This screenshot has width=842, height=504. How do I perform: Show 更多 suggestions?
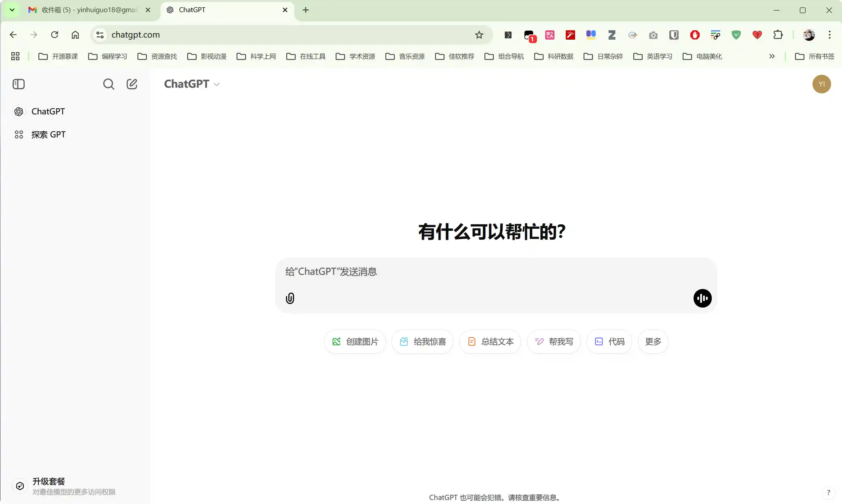(x=653, y=342)
